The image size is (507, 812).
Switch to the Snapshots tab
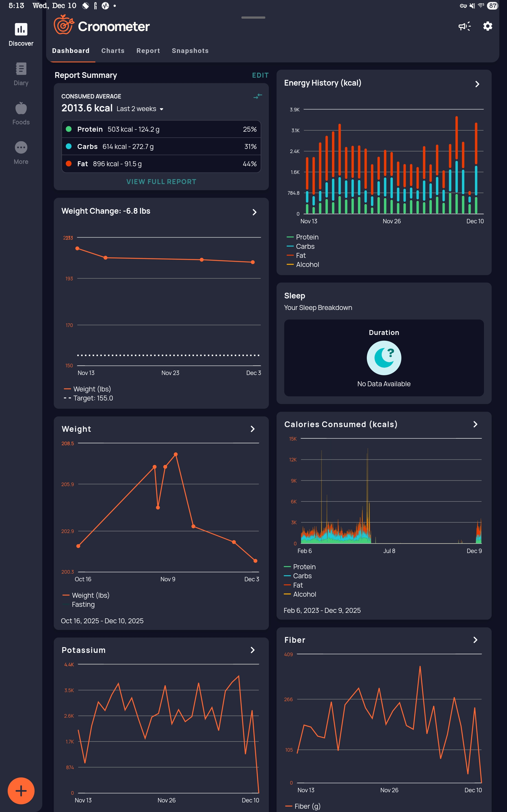pos(190,51)
